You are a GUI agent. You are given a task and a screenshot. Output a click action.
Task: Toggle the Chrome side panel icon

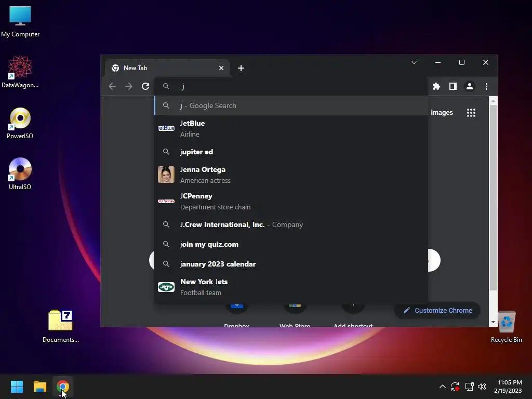pos(453,86)
